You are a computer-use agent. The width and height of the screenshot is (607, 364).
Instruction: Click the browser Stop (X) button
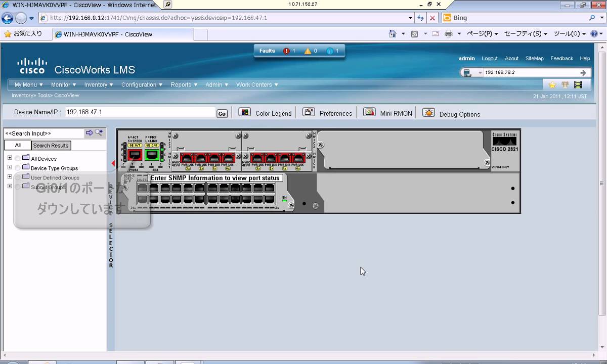(432, 18)
